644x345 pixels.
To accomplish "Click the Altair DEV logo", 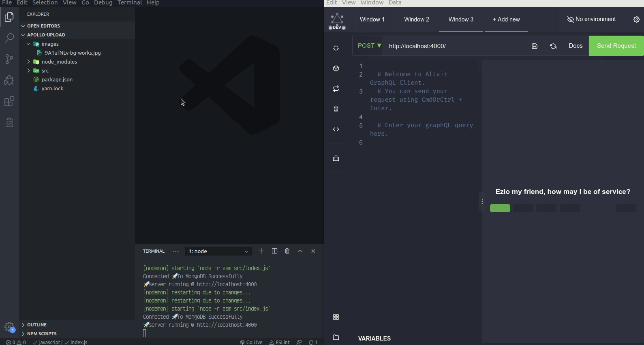I will pos(337,21).
